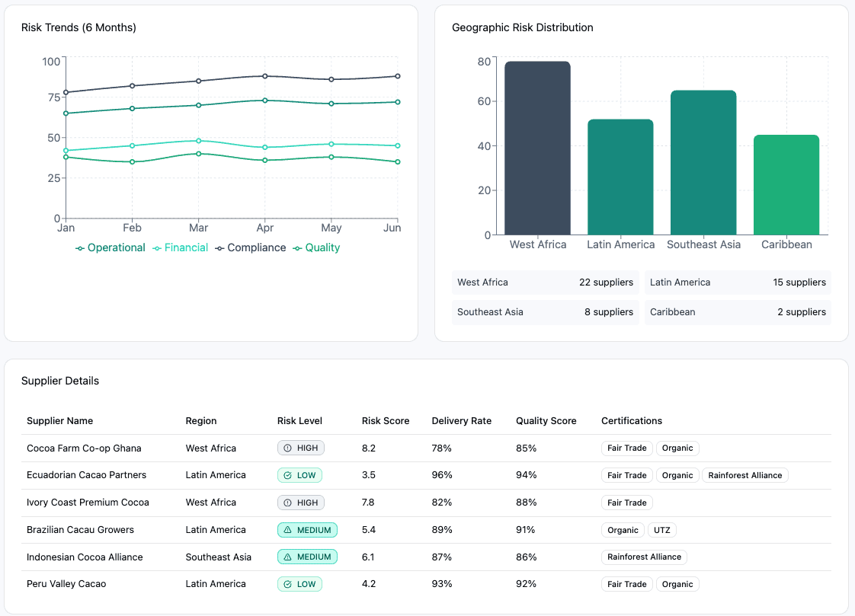Select Ecuadorian Cacao Partners supplier name

pos(87,475)
